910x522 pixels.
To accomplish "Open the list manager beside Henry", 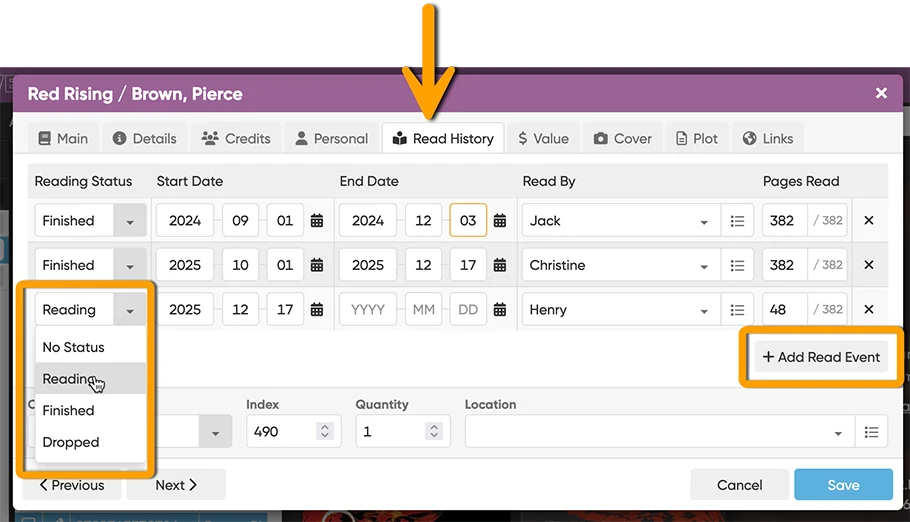I will coord(737,310).
